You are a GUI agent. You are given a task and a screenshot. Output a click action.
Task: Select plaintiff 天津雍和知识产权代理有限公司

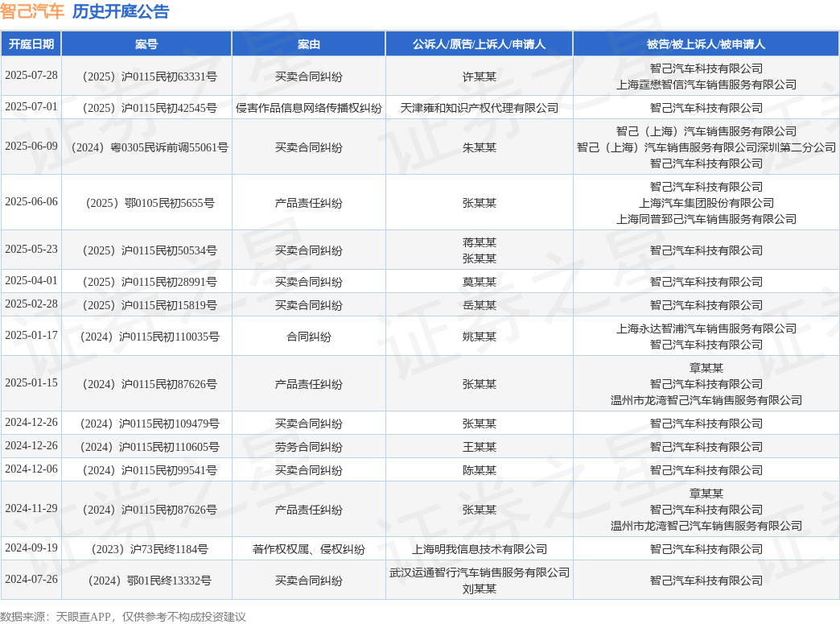(479, 108)
